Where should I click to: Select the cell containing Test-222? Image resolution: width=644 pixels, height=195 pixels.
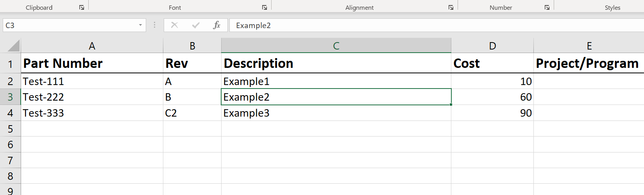pos(92,97)
